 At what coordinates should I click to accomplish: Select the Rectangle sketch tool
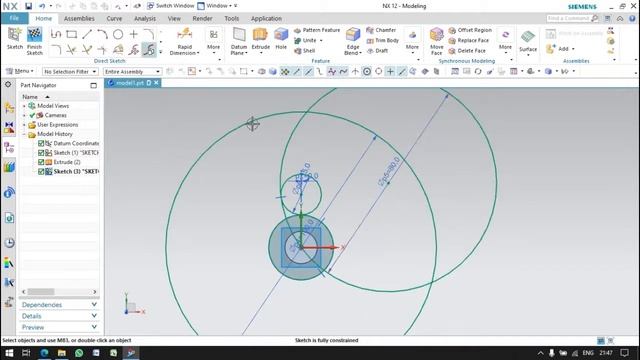click(71, 34)
